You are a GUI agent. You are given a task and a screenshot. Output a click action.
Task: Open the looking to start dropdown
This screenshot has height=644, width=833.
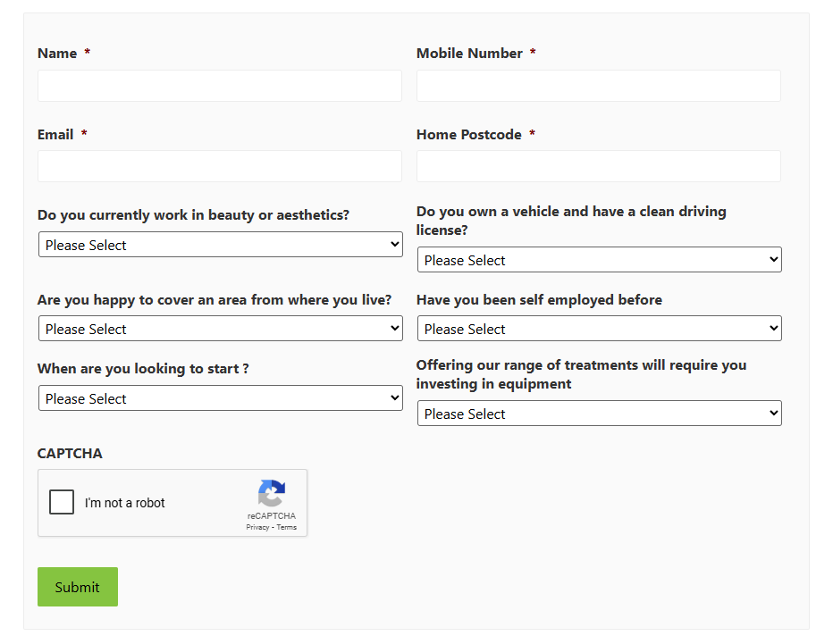tap(220, 398)
